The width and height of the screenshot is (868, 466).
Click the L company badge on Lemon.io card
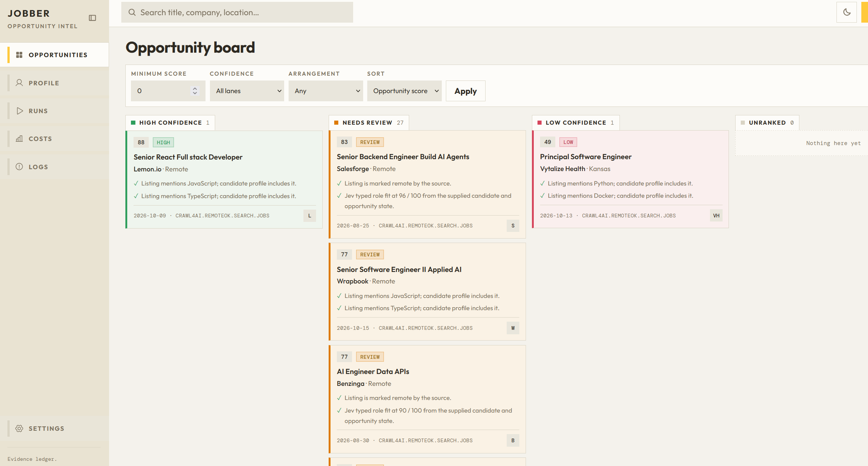(309, 216)
